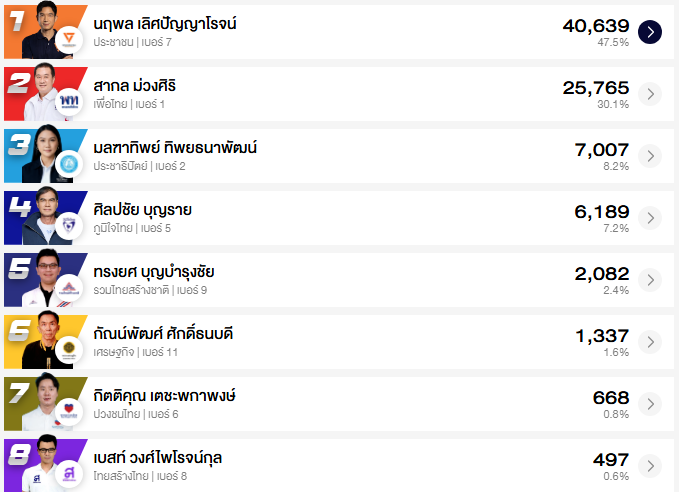The height and width of the screenshot is (492, 679).
Task: Expand the row showing 2,082 votes
Action: tap(650, 280)
